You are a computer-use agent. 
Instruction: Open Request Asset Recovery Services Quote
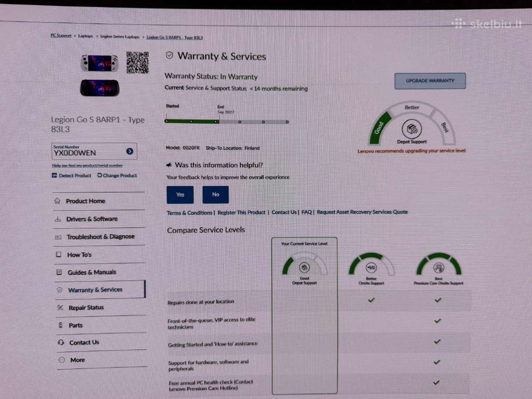click(x=362, y=212)
